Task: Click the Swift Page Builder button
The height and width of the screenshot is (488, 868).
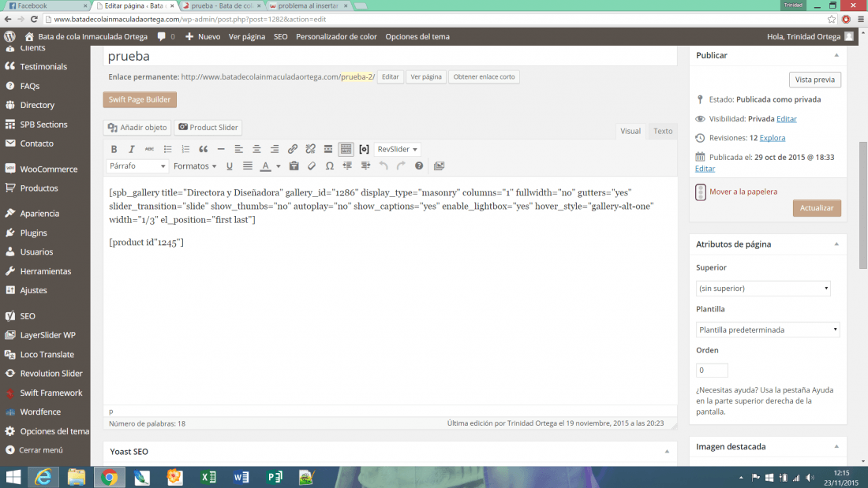Action: click(140, 99)
